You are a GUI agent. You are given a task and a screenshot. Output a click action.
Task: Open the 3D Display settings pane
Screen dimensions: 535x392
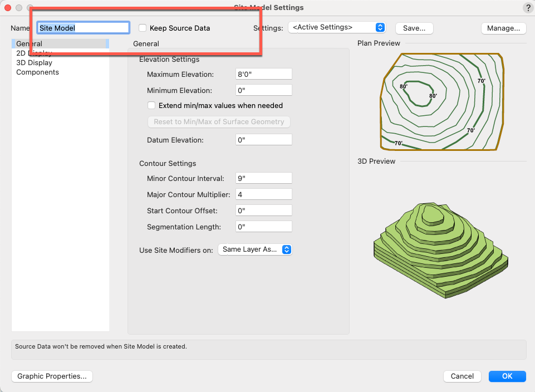34,63
